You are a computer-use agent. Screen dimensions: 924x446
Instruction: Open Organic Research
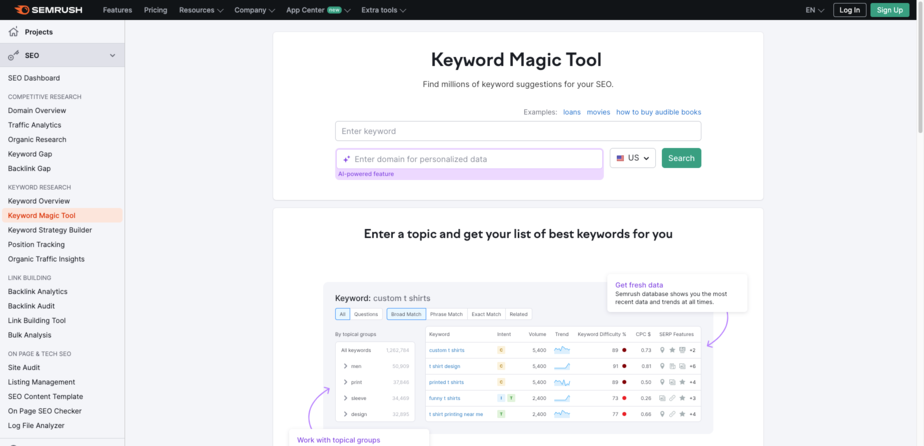37,140
